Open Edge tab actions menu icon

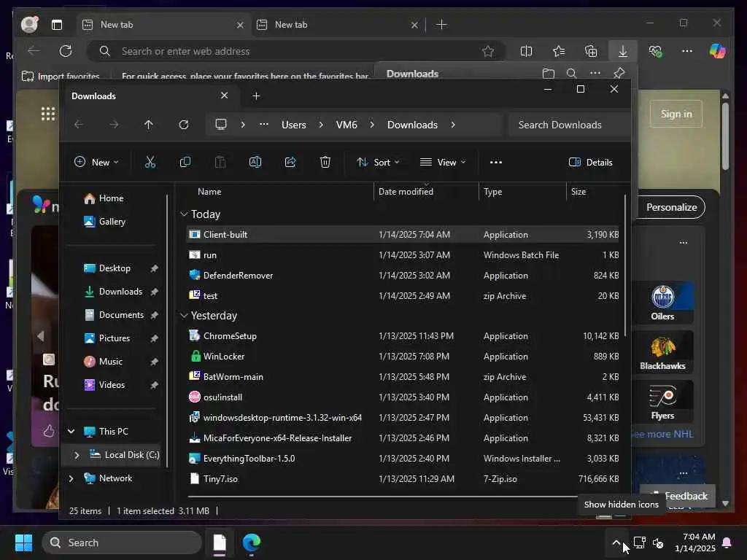click(x=57, y=25)
